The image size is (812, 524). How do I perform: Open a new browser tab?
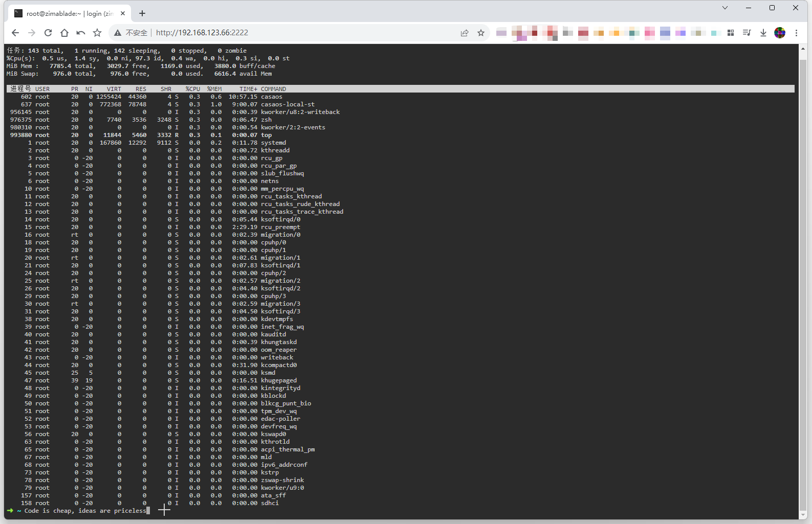(x=142, y=13)
